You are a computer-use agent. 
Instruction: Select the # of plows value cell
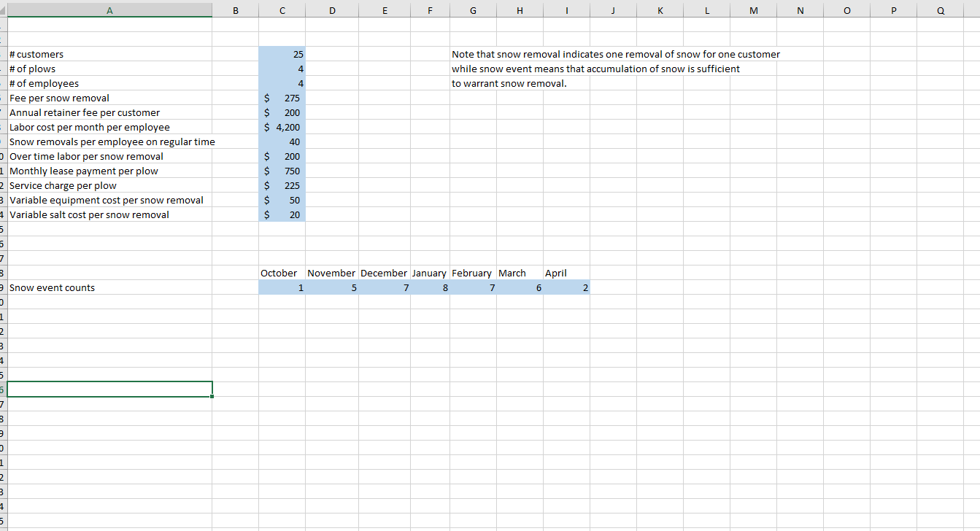[282, 69]
